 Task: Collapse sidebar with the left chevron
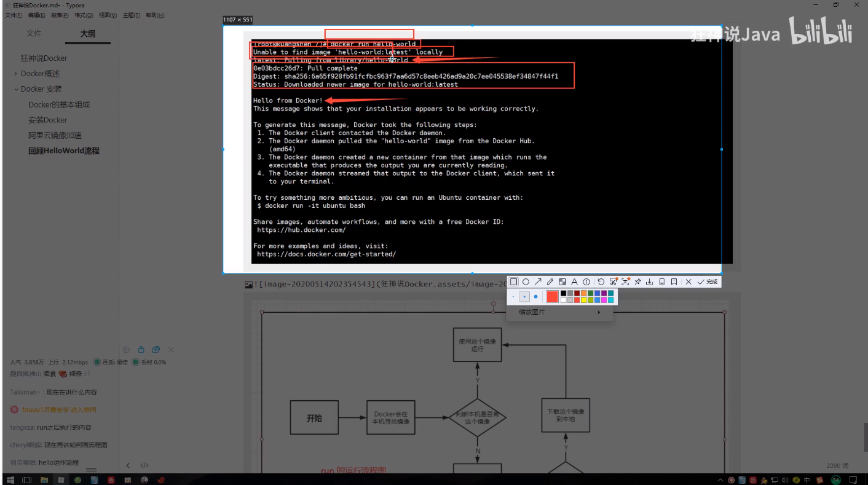click(x=128, y=465)
